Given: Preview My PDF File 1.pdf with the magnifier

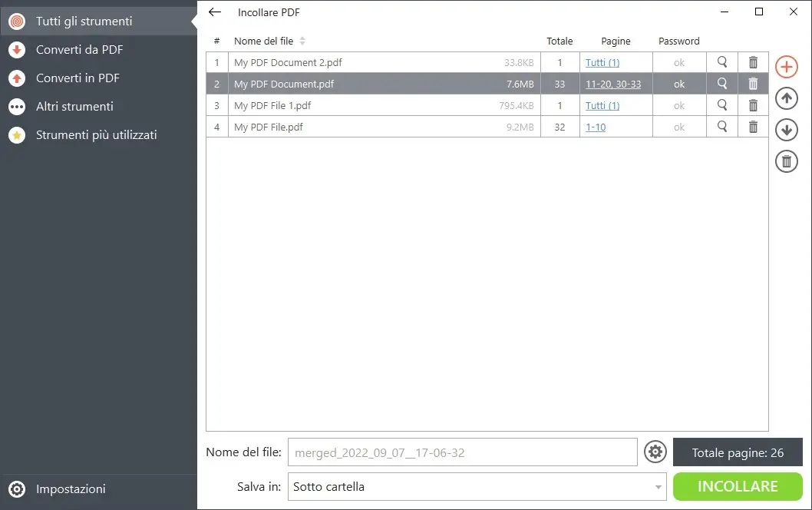Looking at the screenshot, I should 721,105.
